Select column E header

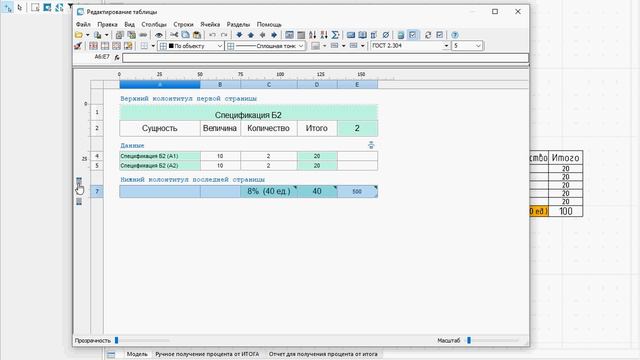(357, 84)
